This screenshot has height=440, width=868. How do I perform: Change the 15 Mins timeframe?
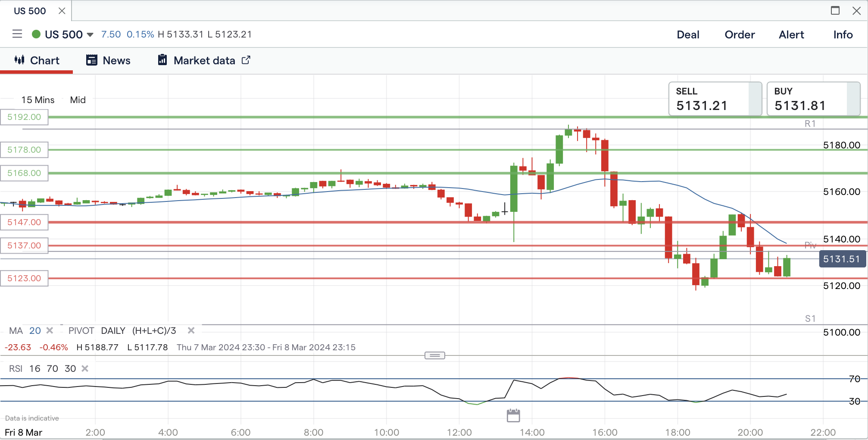(x=38, y=100)
